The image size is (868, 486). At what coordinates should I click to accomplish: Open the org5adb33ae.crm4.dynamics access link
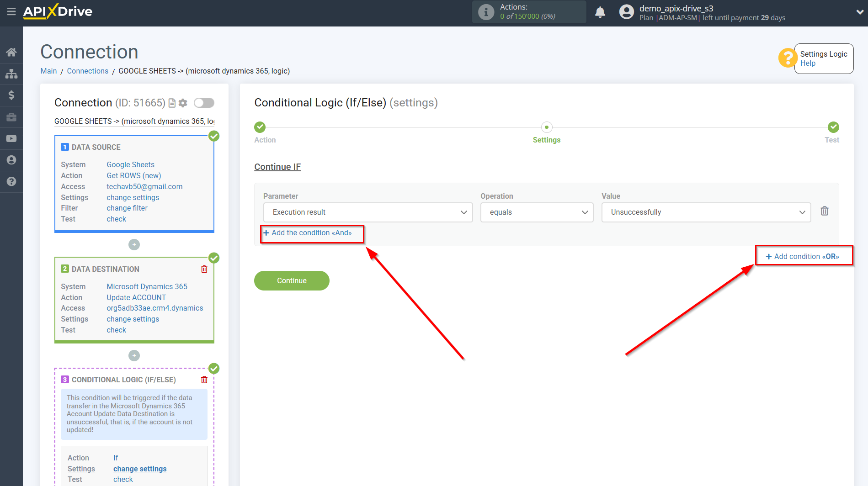pyautogui.click(x=155, y=308)
